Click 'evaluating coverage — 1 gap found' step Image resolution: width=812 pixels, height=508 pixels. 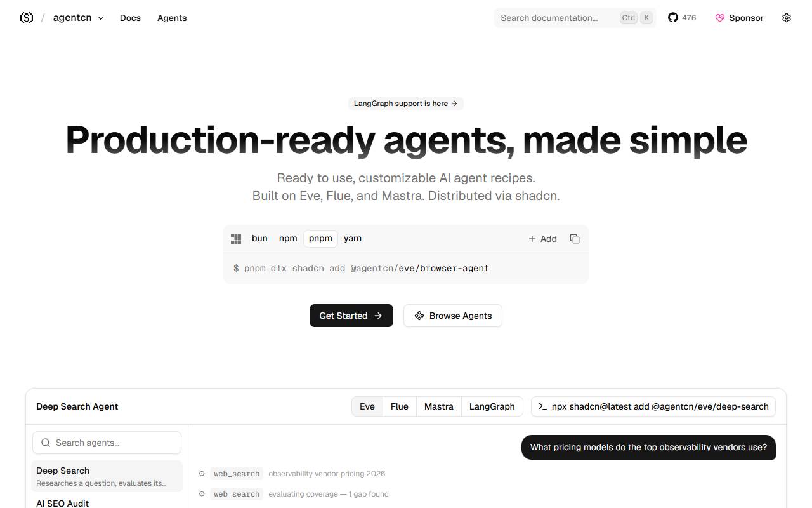click(329, 494)
